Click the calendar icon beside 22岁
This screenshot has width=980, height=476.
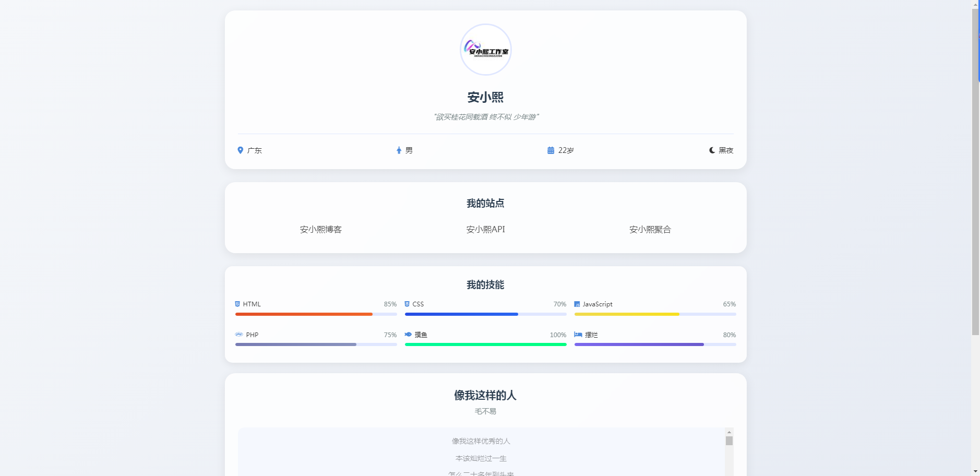tap(551, 150)
